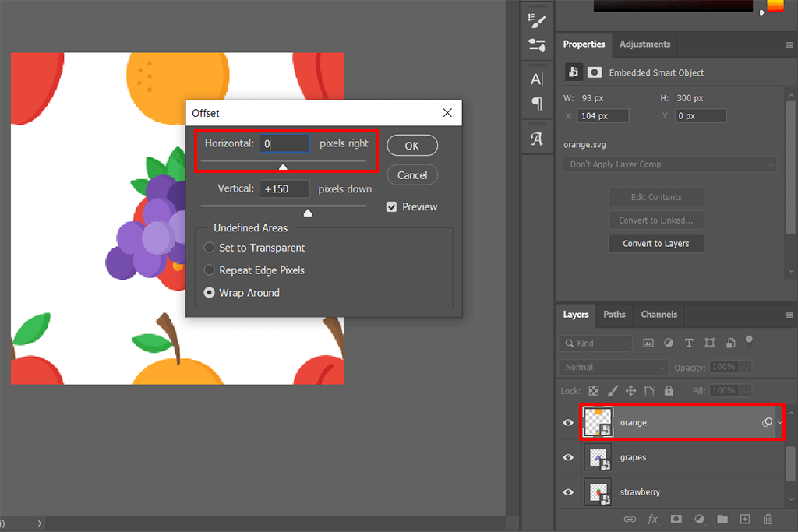The image size is (798, 532).
Task: Click the Vertical pixels input field
Action: point(284,189)
